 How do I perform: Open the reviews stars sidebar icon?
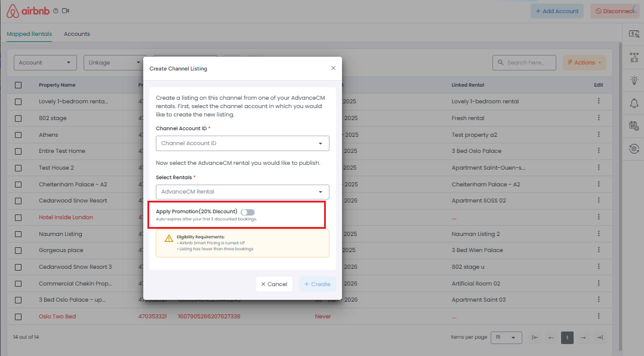tap(634, 57)
